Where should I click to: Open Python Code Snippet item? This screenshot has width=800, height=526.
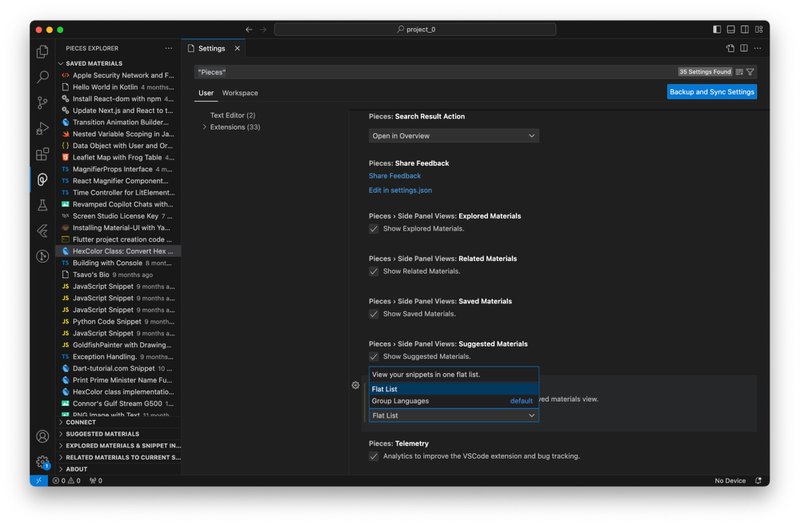(119, 321)
